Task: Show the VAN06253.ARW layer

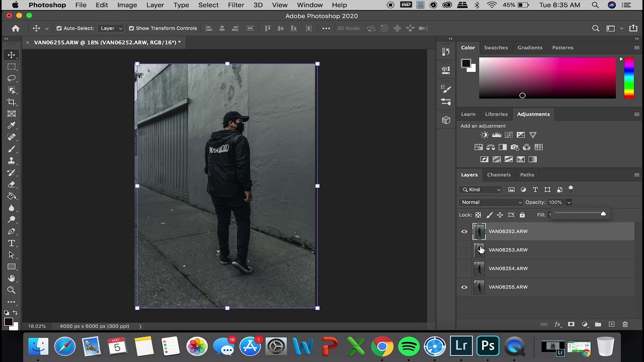Action: click(464, 250)
